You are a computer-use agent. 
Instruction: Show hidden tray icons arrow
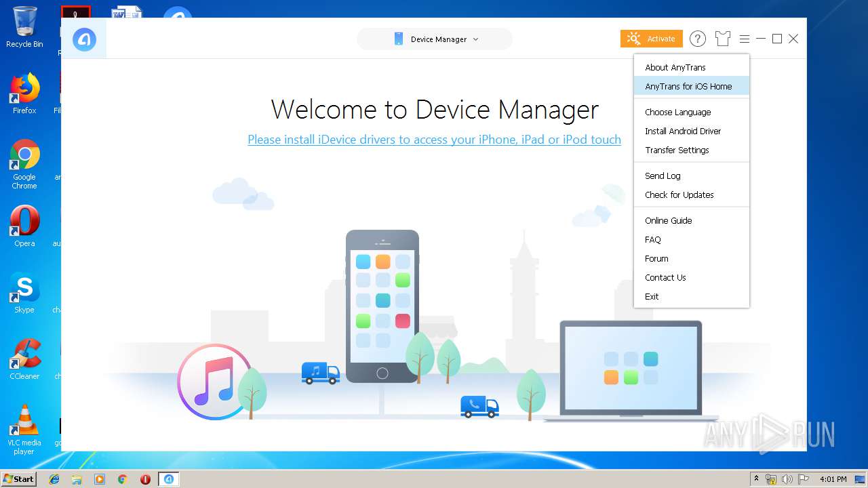pos(756,479)
